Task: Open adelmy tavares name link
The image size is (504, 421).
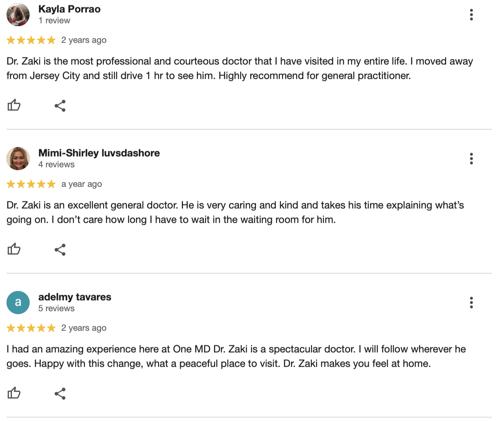Action: coord(75,297)
